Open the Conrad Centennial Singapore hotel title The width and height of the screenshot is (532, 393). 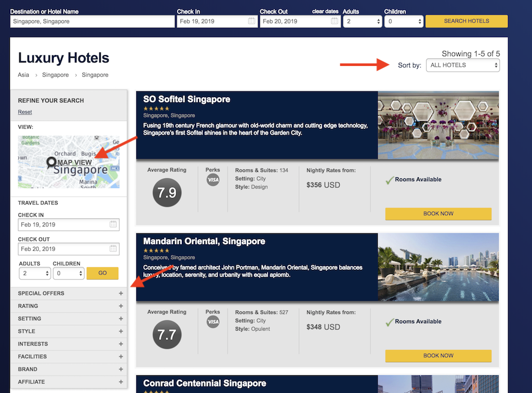[x=205, y=383]
